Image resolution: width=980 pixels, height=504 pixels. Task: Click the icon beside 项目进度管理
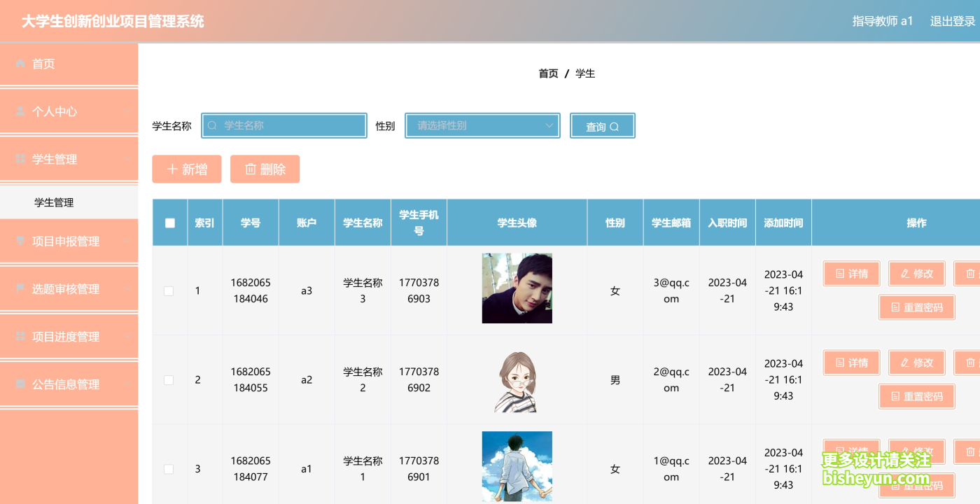(20, 336)
